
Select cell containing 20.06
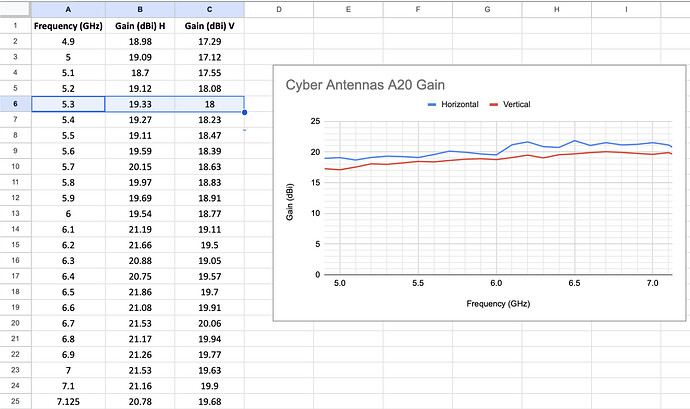pyautogui.click(x=209, y=323)
